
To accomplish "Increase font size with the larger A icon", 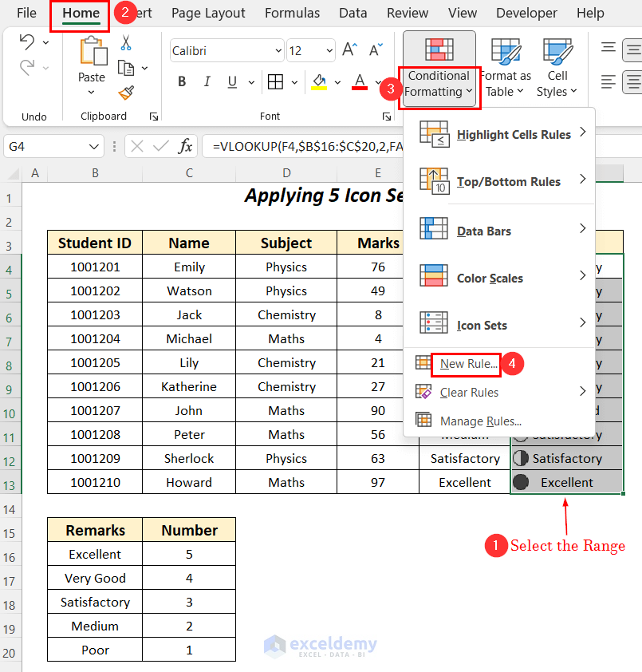I will 349,50.
